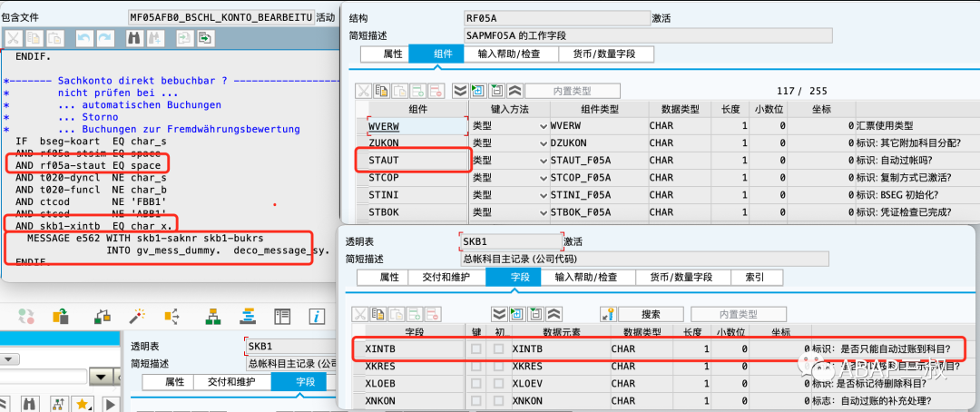Toggle 初 checkbox in XKRES row

pyautogui.click(x=498, y=367)
